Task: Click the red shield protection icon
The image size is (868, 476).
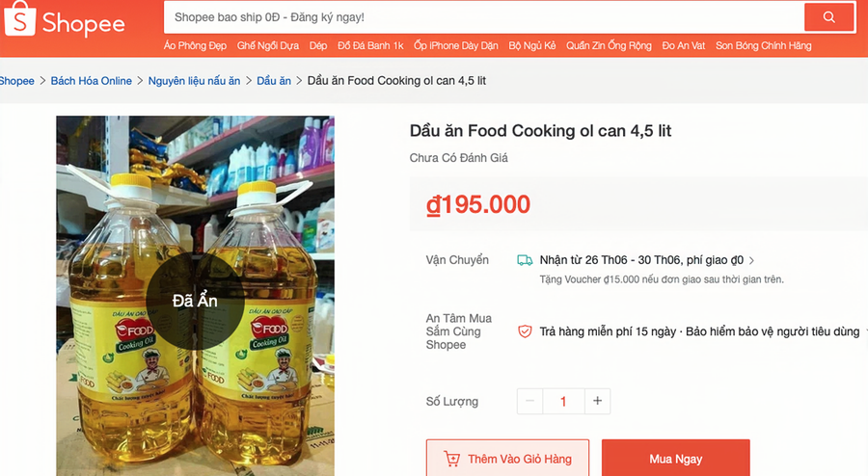Action: click(x=525, y=331)
